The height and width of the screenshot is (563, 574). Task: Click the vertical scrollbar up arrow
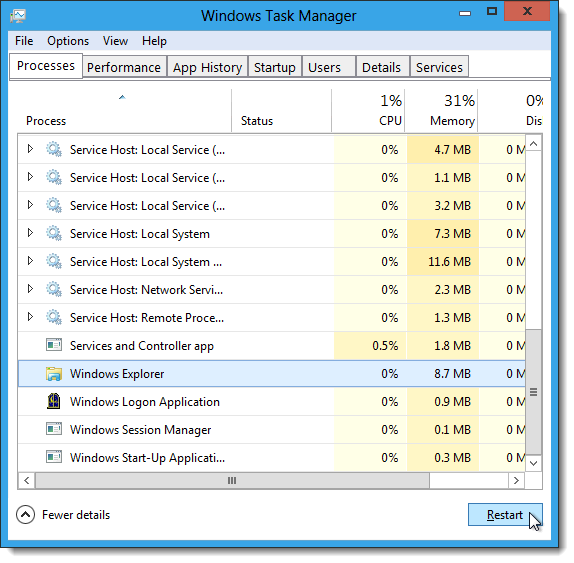[534, 144]
